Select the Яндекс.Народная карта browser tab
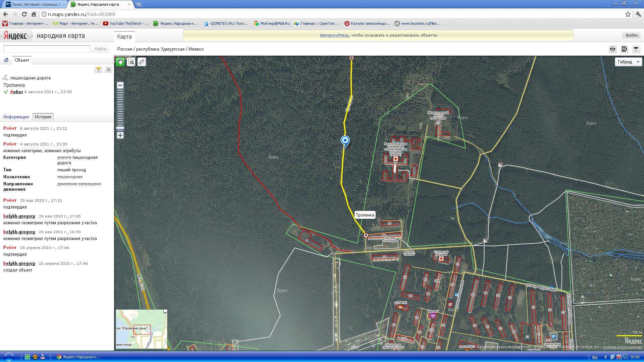Screen dimensions: 644x362 [101, 4]
